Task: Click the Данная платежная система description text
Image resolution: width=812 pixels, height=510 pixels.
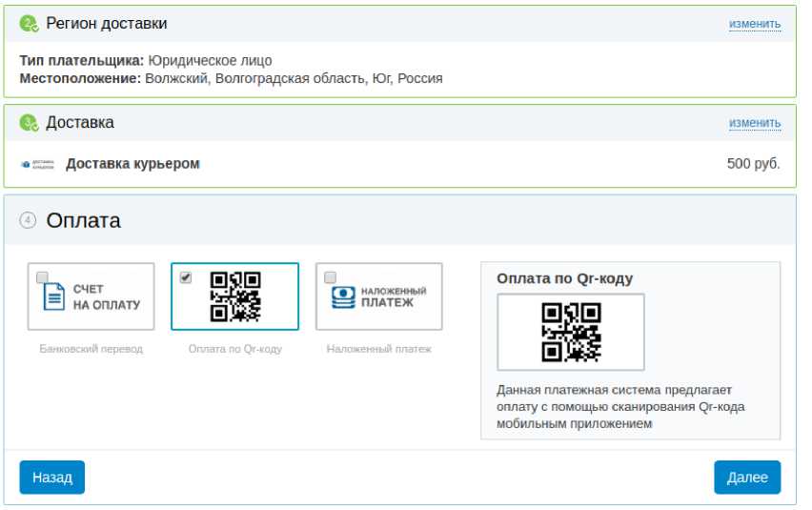Action: (620, 406)
